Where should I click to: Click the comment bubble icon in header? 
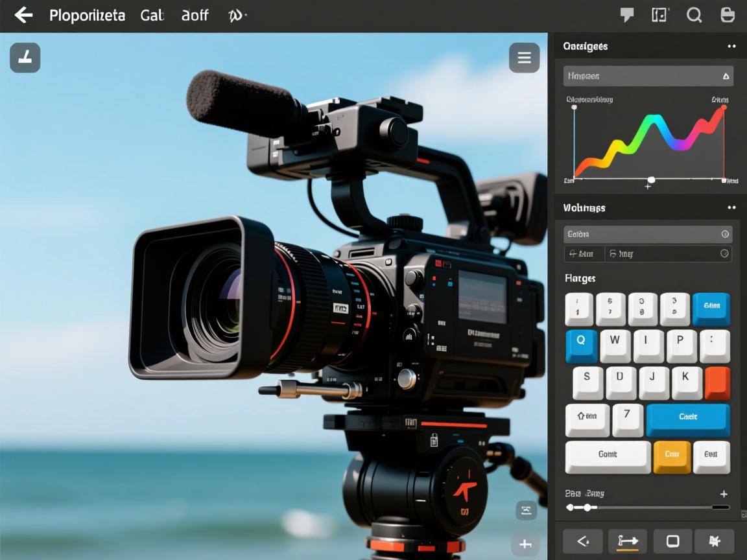pyautogui.click(x=626, y=15)
